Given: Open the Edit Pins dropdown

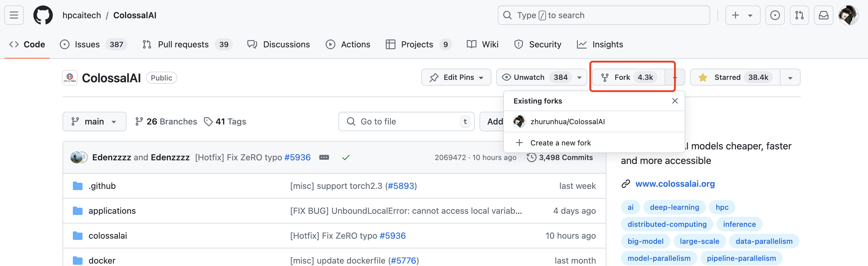Looking at the screenshot, I should click(456, 77).
